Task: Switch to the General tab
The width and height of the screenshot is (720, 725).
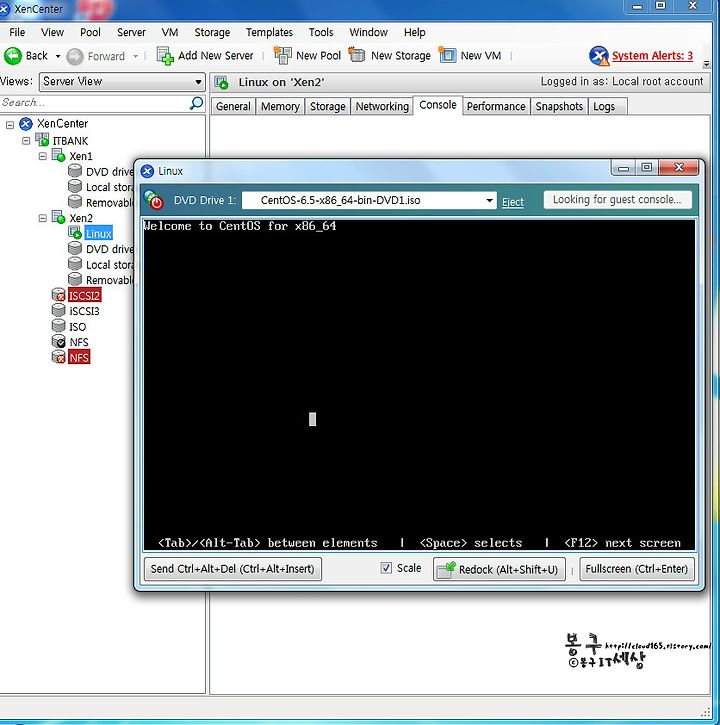Action: pos(233,106)
